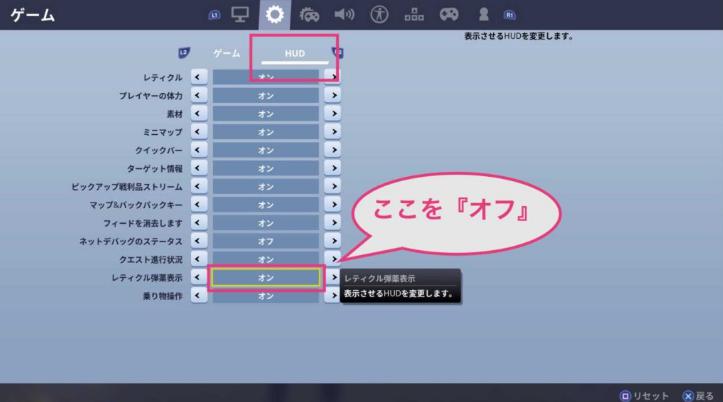The height and width of the screenshot is (402, 723).
Task: Click the R1 shoulder button icon
Action: tap(510, 15)
